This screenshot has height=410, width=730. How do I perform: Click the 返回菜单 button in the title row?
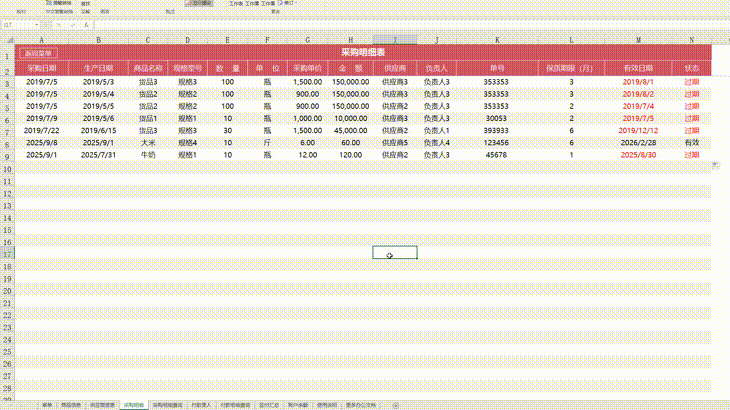click(38, 54)
